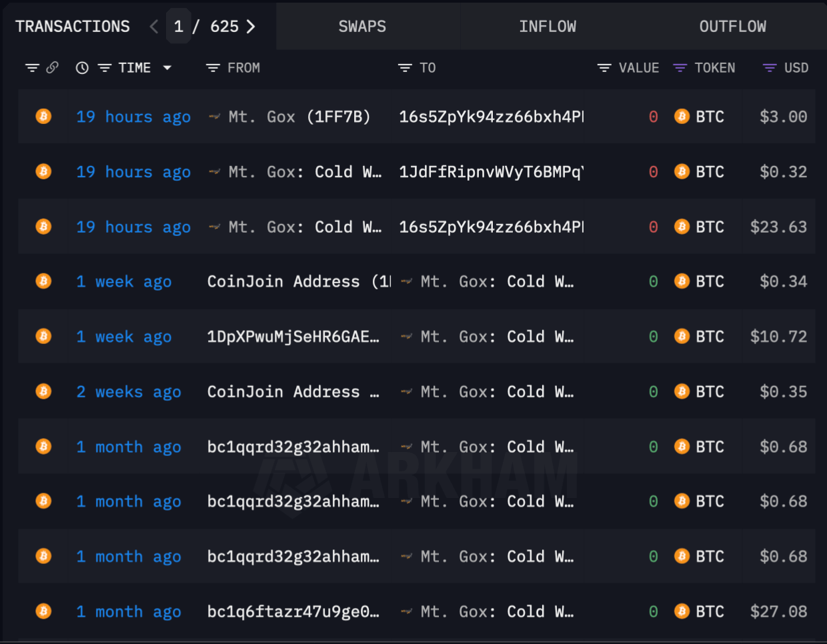This screenshot has height=644, width=827.
Task: Click BTC token icon on $3.00 row
Action: click(682, 117)
